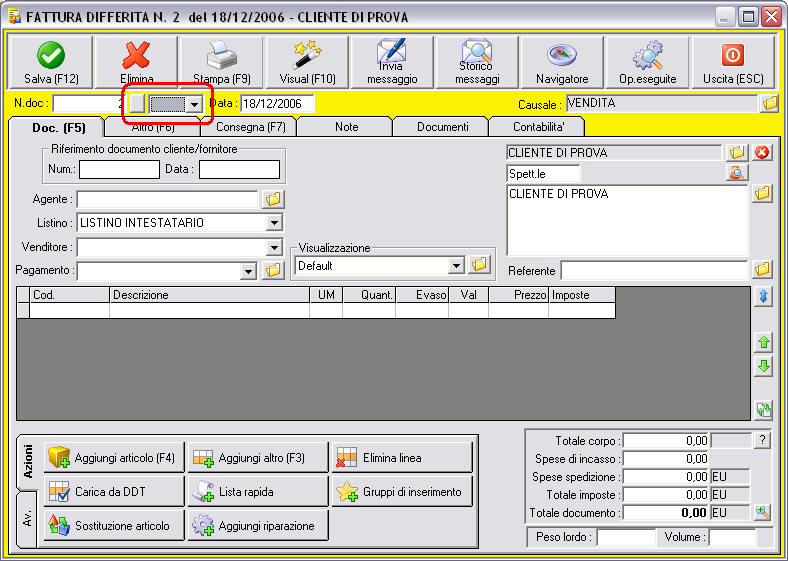Viewport: 788px width, 561px height.
Task: Click the Agente input field
Action: click(x=167, y=199)
